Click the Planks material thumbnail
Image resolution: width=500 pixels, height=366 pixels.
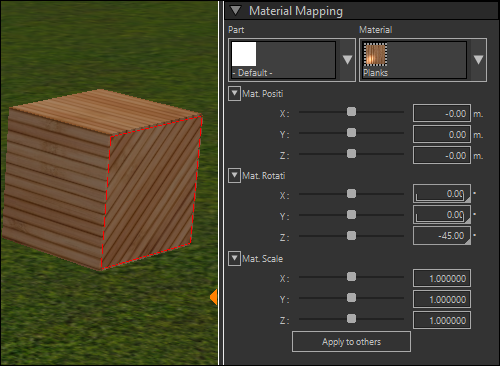click(375, 54)
